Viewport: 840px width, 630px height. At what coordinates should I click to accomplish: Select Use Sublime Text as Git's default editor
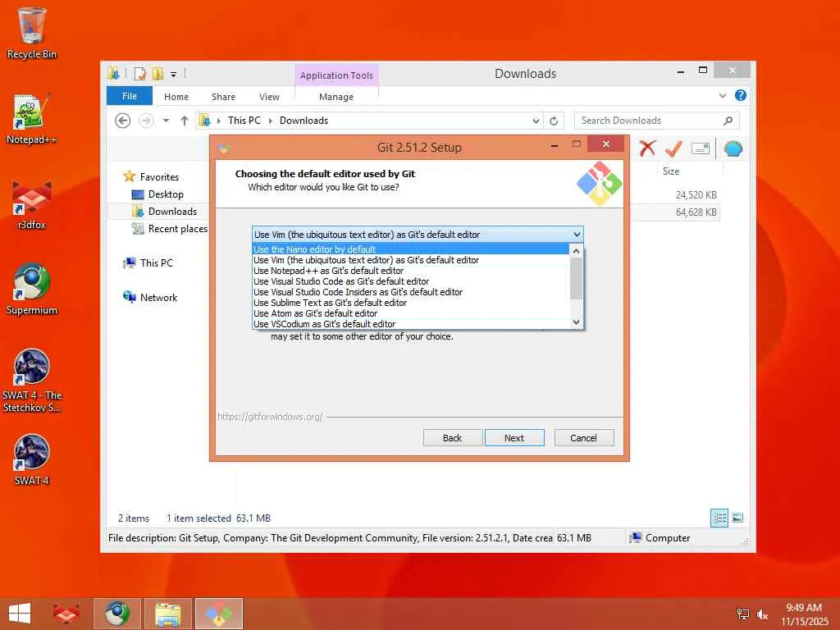[x=411, y=303]
